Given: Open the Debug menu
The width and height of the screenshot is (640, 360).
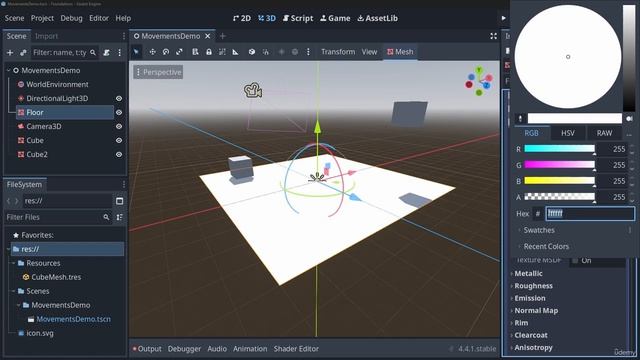Looking at the screenshot, I should [71, 18].
